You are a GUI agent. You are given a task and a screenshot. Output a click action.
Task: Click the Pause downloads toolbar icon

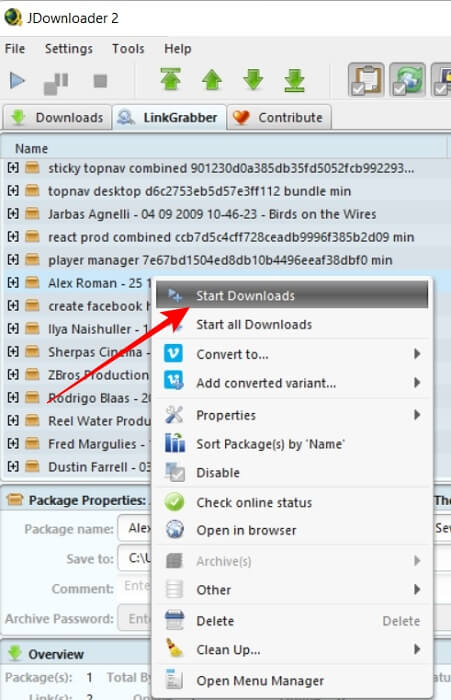point(56,83)
